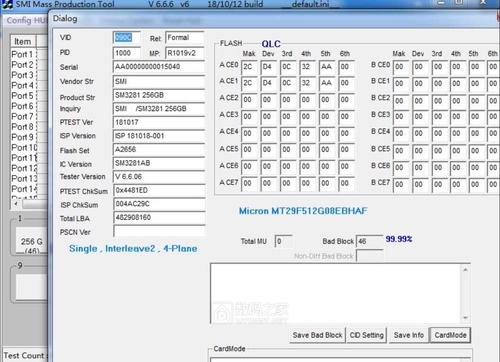Click the Vendor Str field showing SMI
Image resolution: width=500 pixels, height=362 pixels.
point(159,81)
